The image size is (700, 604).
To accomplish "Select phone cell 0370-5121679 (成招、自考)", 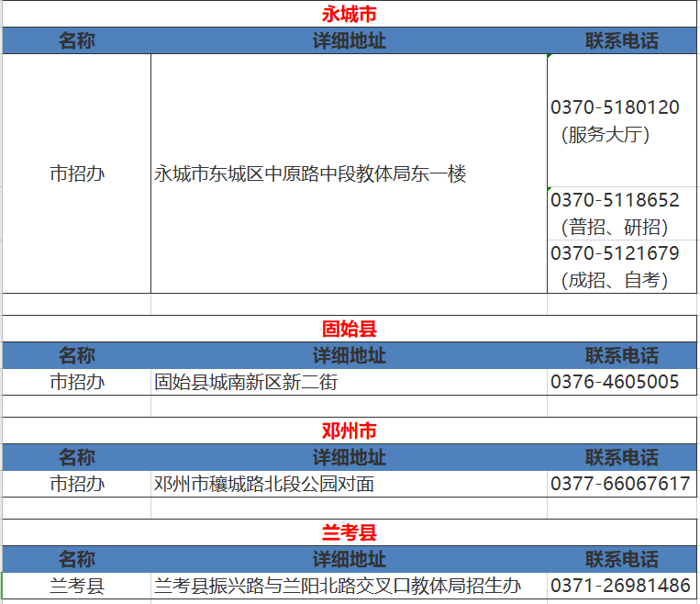I will [622, 267].
